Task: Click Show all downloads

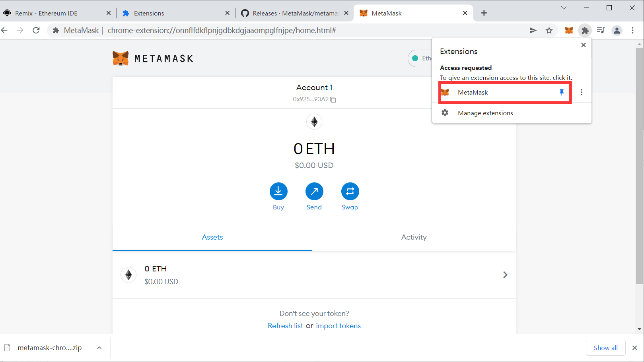Action: tap(605, 348)
